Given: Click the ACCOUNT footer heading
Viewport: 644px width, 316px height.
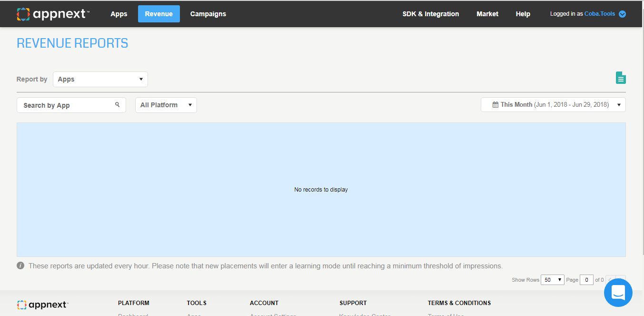Looking at the screenshot, I should coord(264,303).
